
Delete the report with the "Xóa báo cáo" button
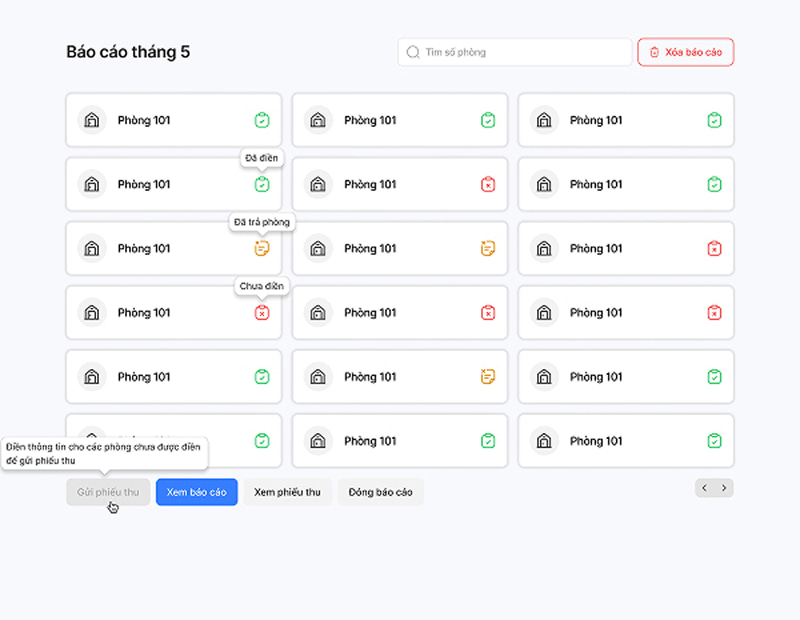[x=685, y=52]
